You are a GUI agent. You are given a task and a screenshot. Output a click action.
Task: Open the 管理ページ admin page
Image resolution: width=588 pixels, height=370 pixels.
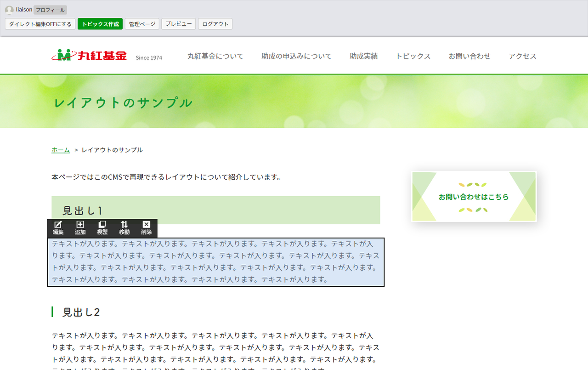click(142, 24)
